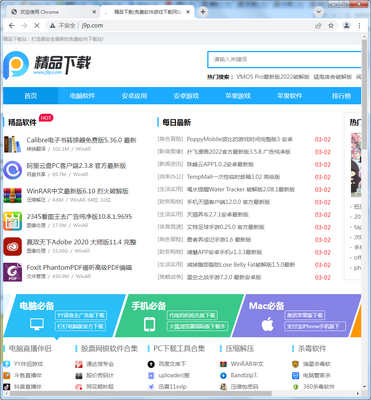Screen dimensions: 371x400
Task: Click the icon beside 百度文库下
Action: [x=151, y=364]
